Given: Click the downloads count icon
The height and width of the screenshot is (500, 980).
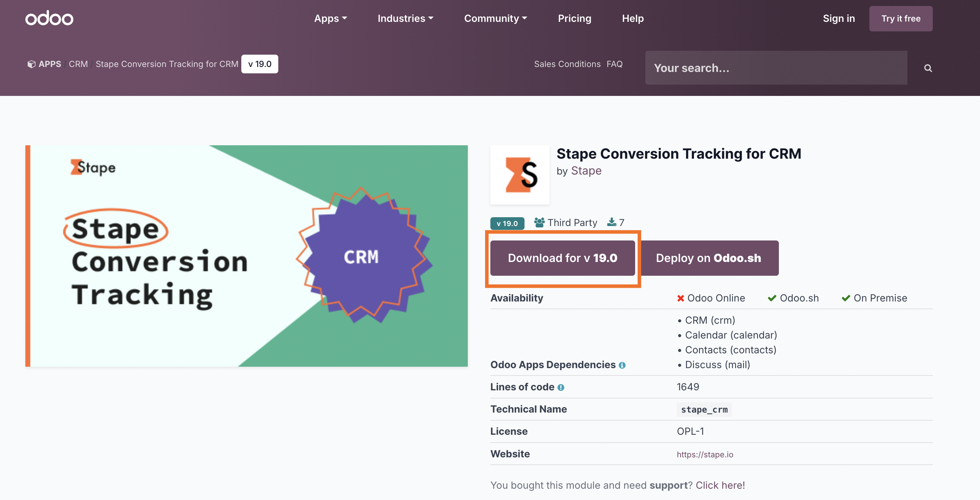Looking at the screenshot, I should tap(612, 222).
